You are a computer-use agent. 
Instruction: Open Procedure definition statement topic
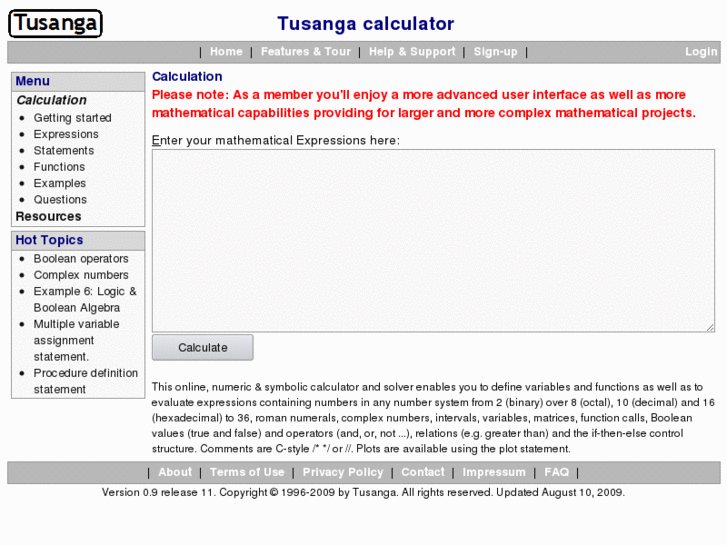coord(86,381)
